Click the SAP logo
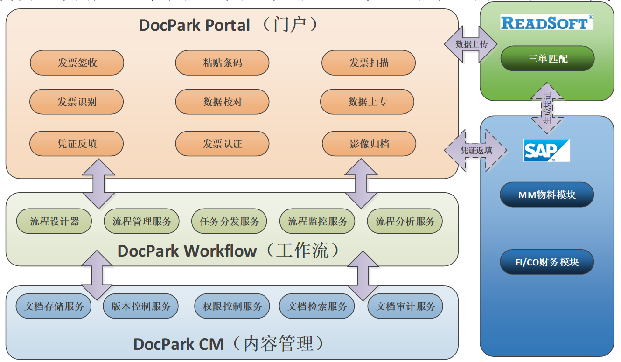This screenshot has width=621, height=362. pos(547,150)
